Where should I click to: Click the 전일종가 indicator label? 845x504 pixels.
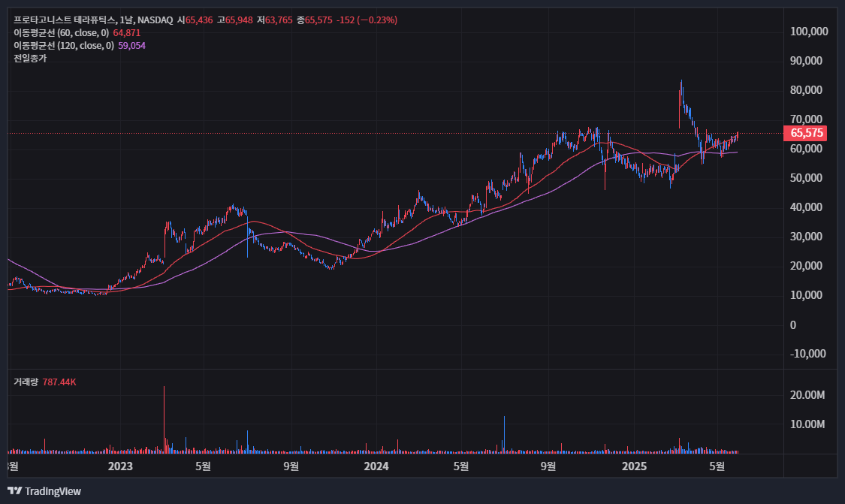30,59
